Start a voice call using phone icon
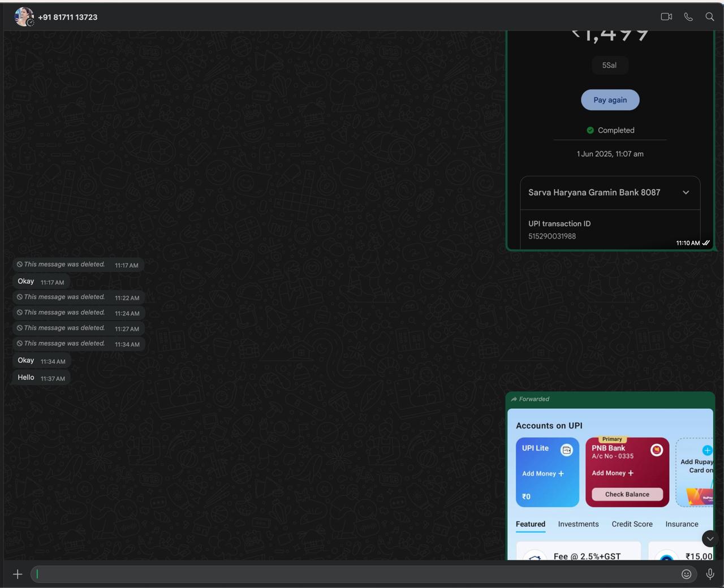This screenshot has width=724, height=588. click(x=688, y=17)
